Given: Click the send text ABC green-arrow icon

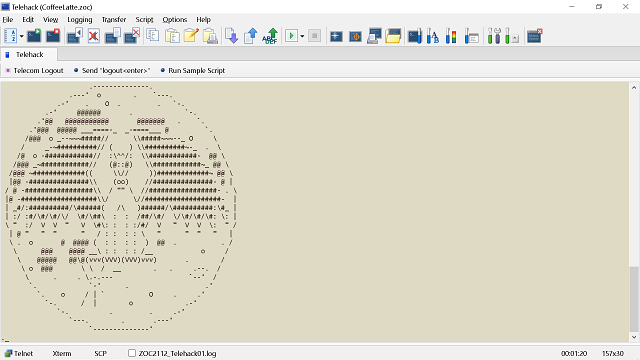Looking at the screenshot, I should pos(270,36).
